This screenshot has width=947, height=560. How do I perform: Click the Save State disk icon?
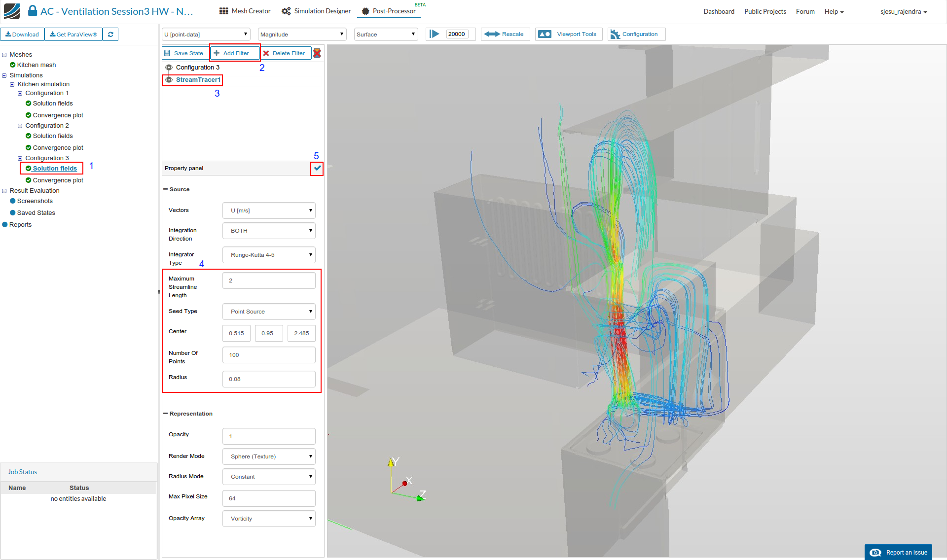(168, 53)
